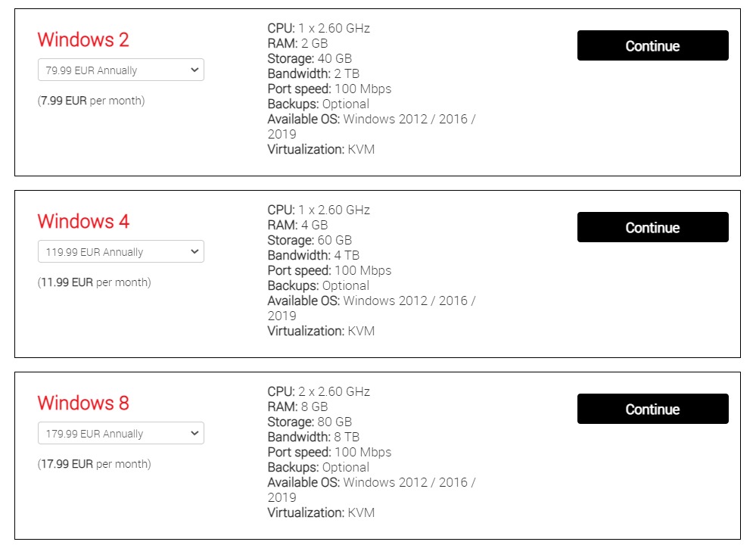Click Virtualization: KVM in the Windows 2 card
756x545 pixels.
pos(321,150)
